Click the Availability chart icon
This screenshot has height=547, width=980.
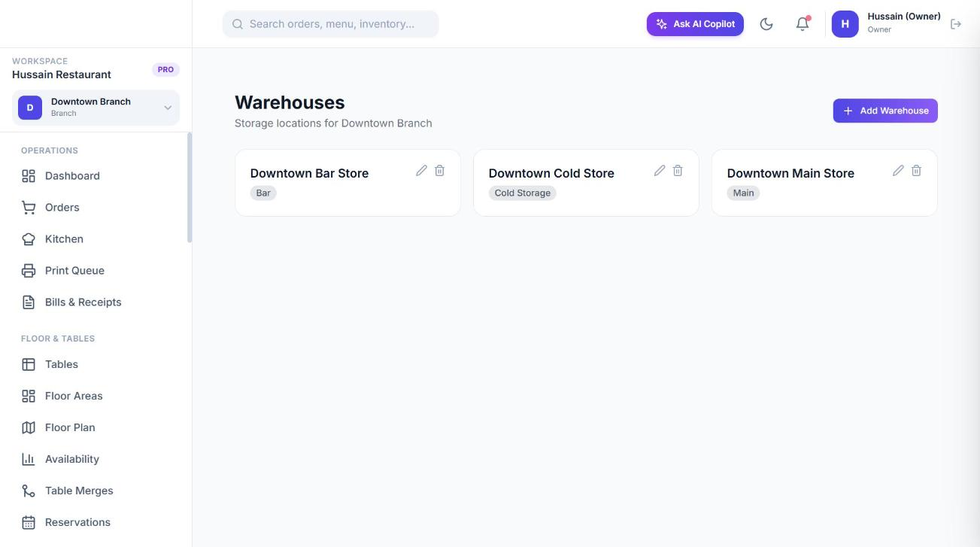tap(29, 459)
